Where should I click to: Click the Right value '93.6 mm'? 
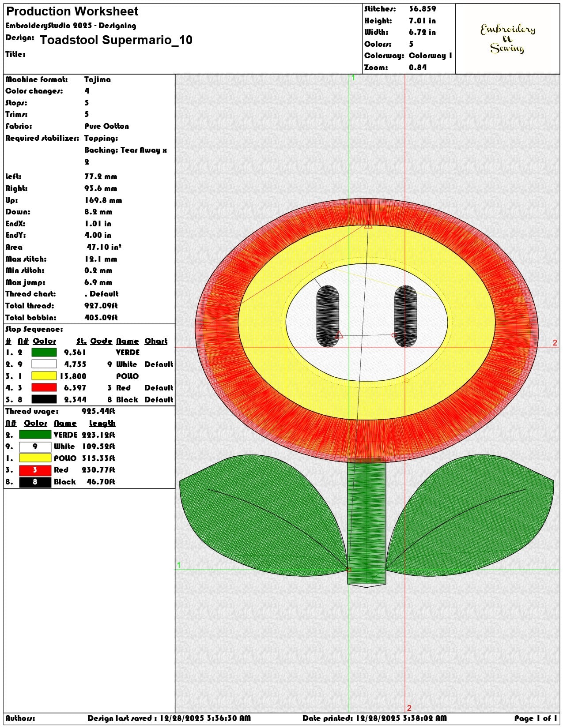pos(101,188)
